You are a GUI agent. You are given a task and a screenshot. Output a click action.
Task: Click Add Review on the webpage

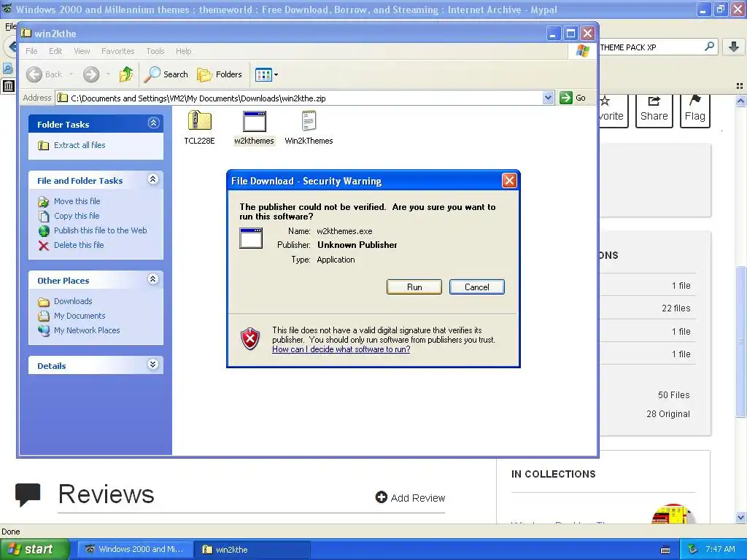click(410, 497)
